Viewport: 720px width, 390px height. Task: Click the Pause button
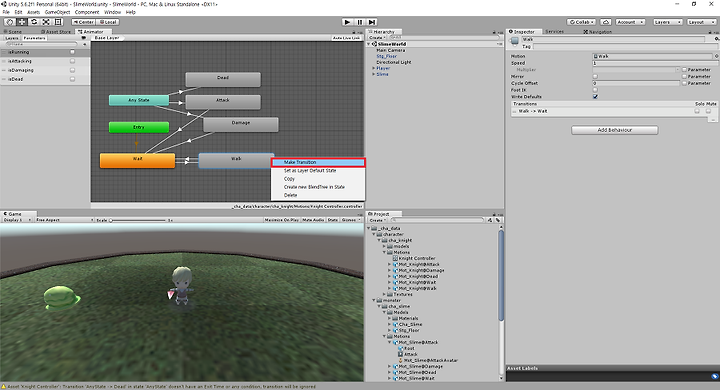360,22
